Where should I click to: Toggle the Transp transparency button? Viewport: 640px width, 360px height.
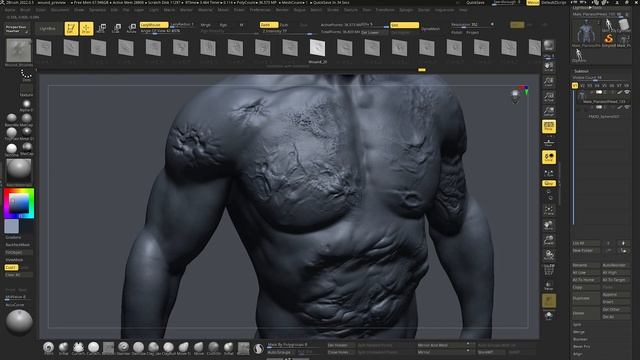tap(549, 286)
